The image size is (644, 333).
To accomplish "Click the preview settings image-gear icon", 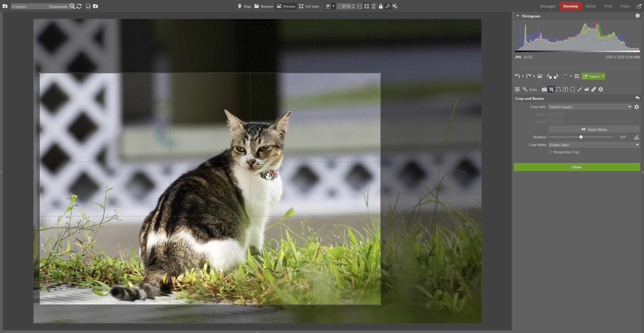I will 395,6.
